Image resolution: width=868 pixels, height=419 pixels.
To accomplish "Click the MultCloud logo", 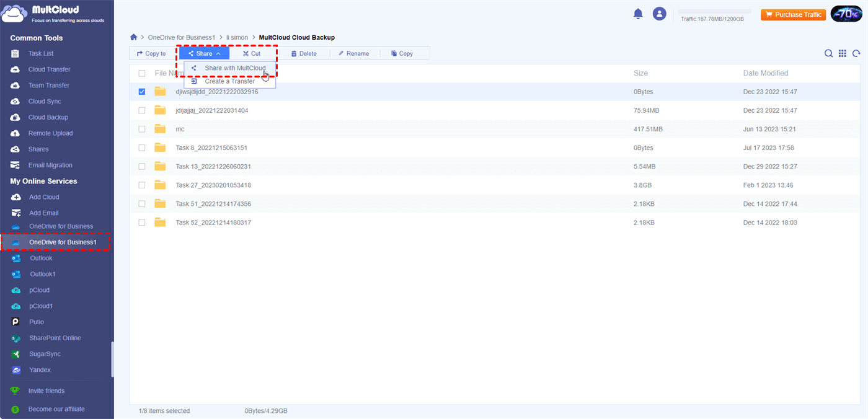I will click(54, 14).
